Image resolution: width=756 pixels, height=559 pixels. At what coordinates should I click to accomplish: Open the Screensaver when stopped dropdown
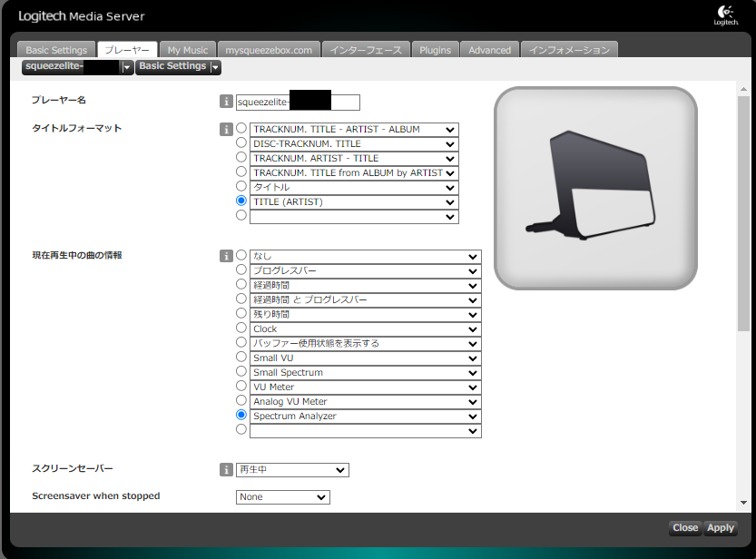click(x=282, y=497)
